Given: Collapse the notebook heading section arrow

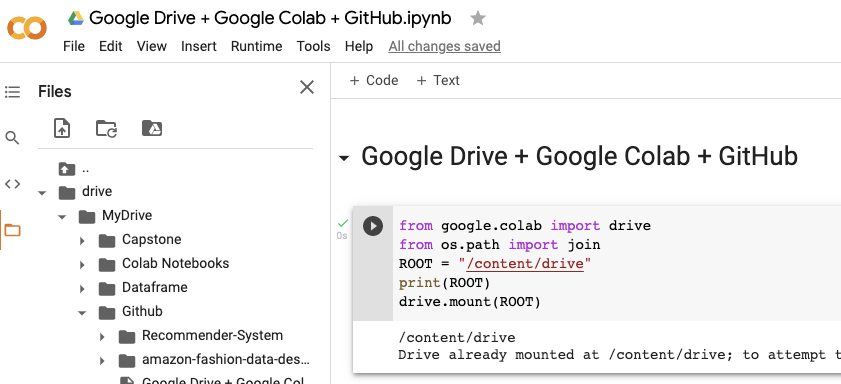Looking at the screenshot, I should click(344, 159).
